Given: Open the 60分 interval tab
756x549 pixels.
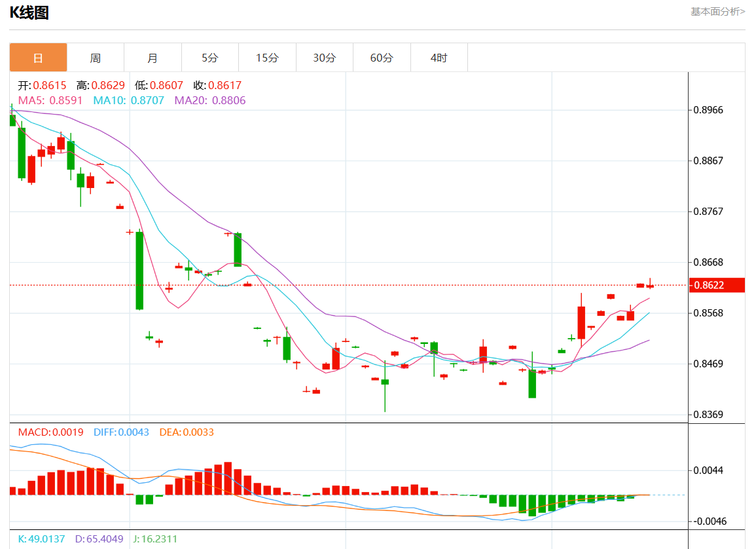Looking at the screenshot, I should (382, 58).
